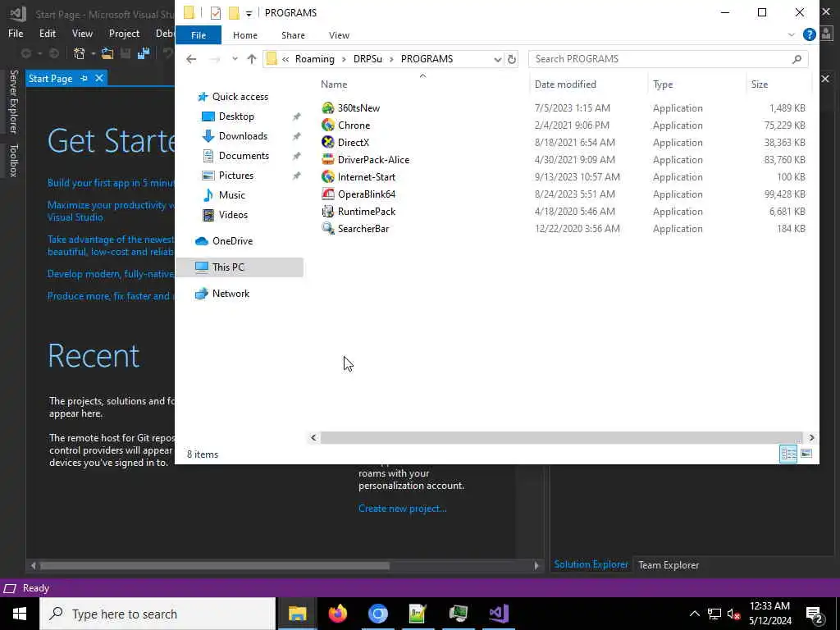
Task: Go up one folder level arrow
Action: [252, 59]
